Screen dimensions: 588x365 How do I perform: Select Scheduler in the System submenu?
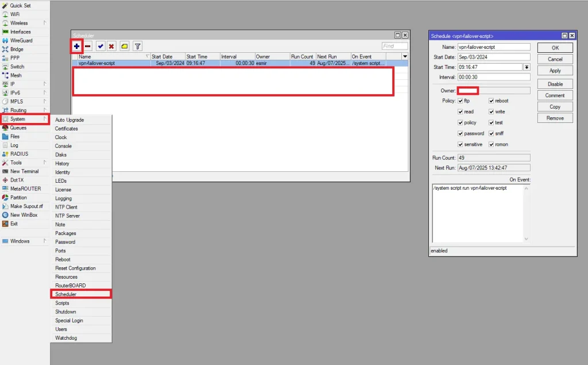tap(65, 294)
